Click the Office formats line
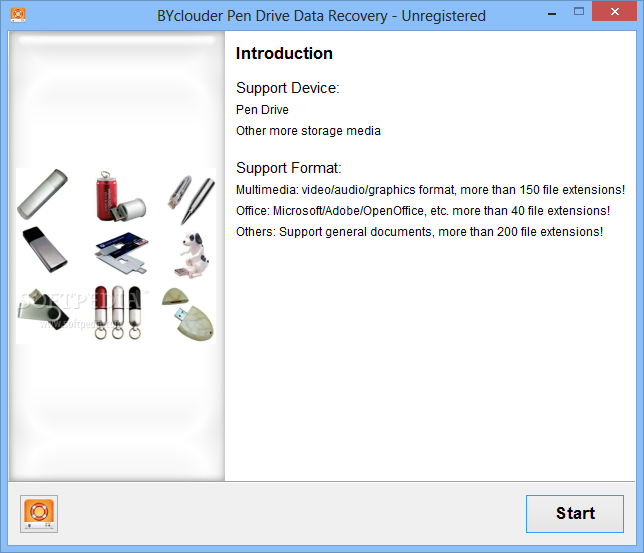This screenshot has width=644, height=553. 423,211
